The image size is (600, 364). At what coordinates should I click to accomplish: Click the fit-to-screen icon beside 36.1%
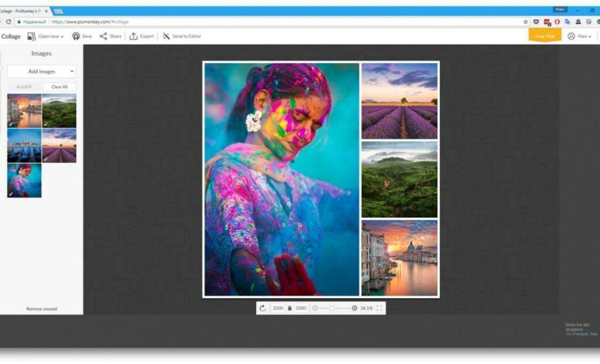[379, 308]
